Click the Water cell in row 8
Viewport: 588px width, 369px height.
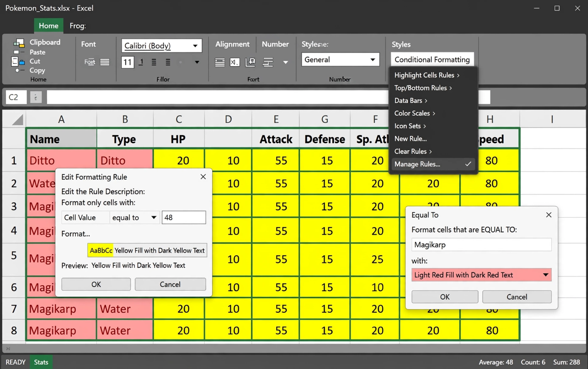125,331
